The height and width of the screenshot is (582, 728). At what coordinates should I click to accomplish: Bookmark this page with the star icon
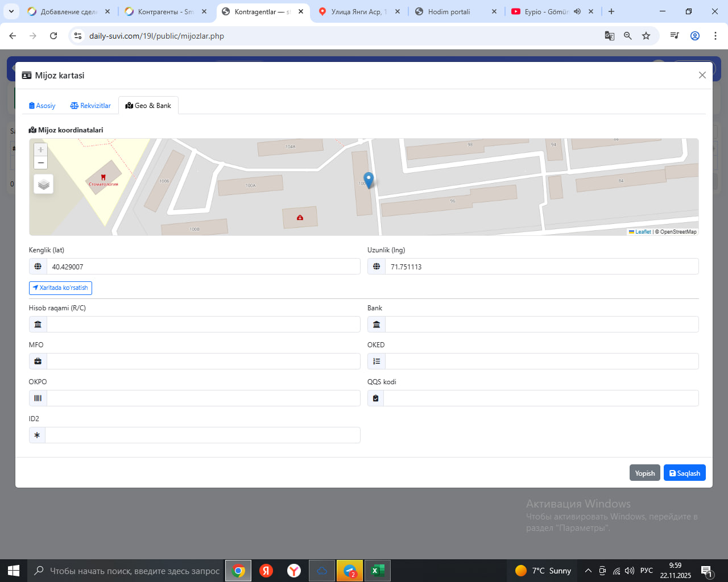pos(646,36)
